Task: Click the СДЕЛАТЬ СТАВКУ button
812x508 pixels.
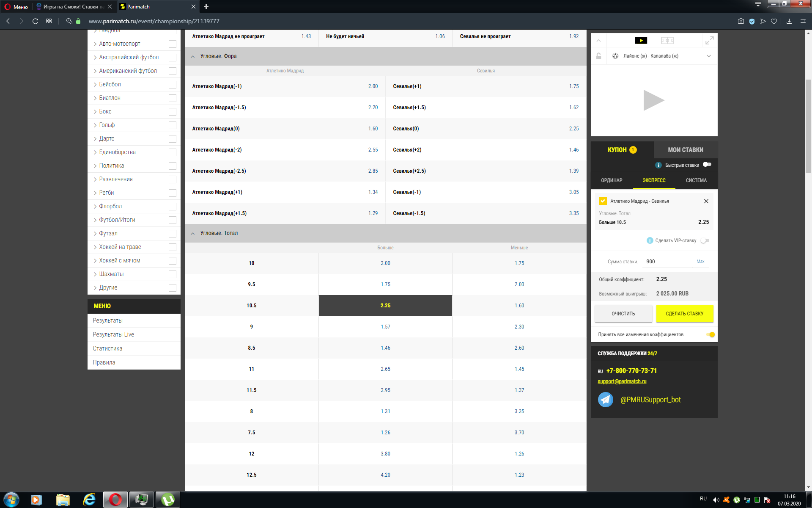Action: 684,314
